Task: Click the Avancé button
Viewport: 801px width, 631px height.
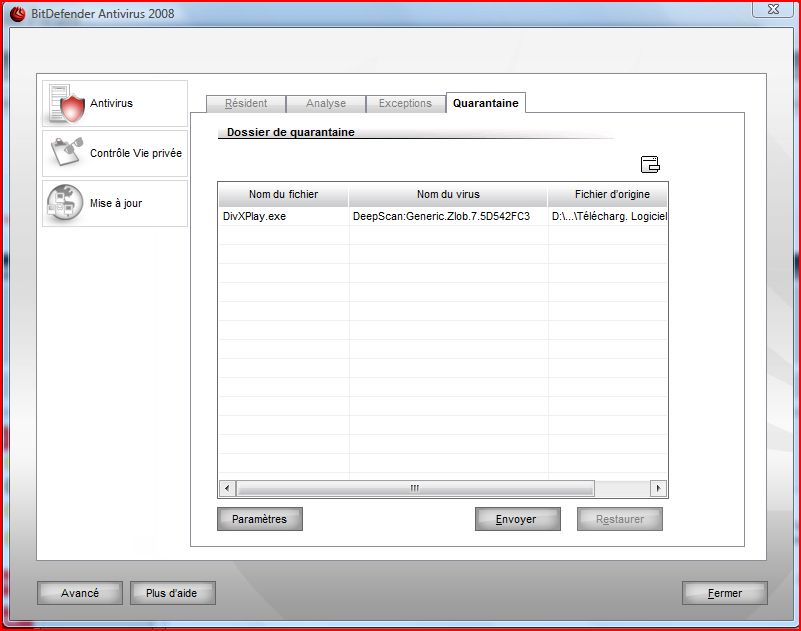Action: pyautogui.click(x=80, y=593)
